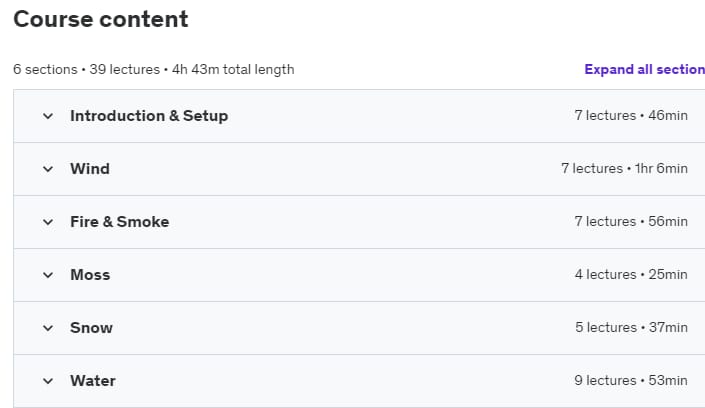Toggle the Moss section chevron icon
Screen dimensions: 705x408
[x=48, y=275]
